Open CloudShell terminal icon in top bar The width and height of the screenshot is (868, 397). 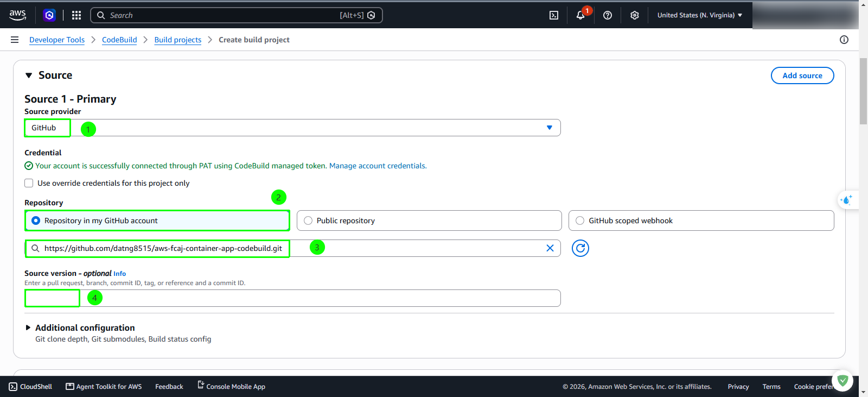click(554, 15)
